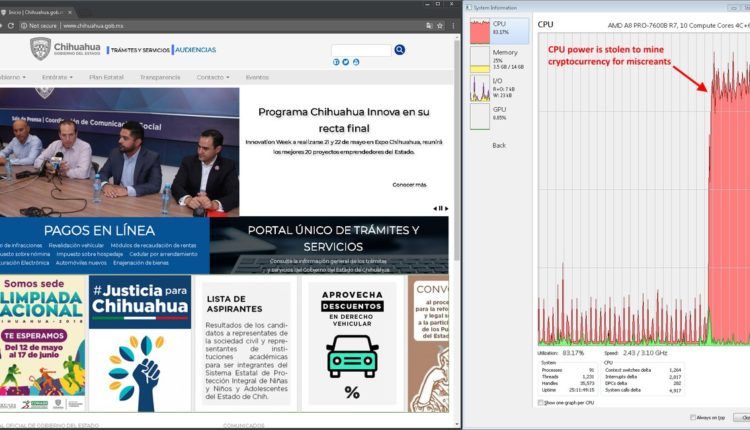The height and width of the screenshot is (430, 750).
Task: Click the AUDIENCIAS link
Action: [x=195, y=49]
